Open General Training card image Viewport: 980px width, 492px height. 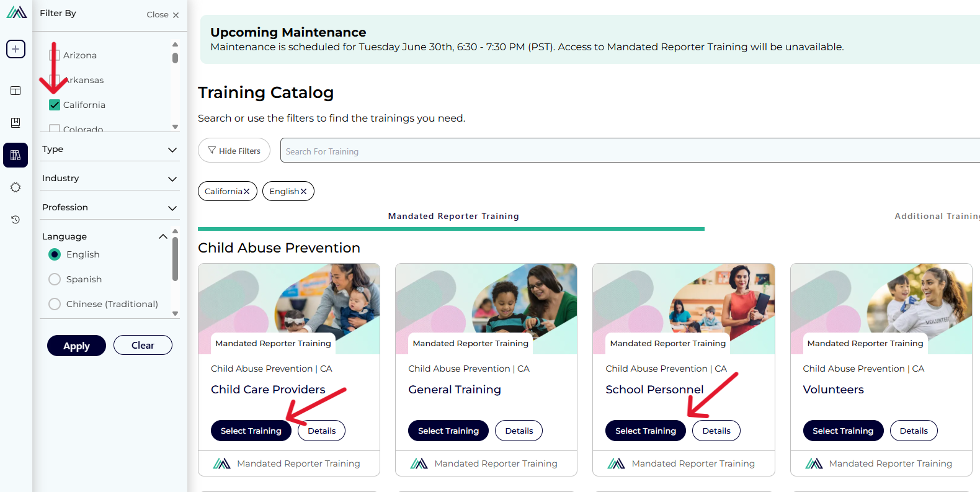486,309
